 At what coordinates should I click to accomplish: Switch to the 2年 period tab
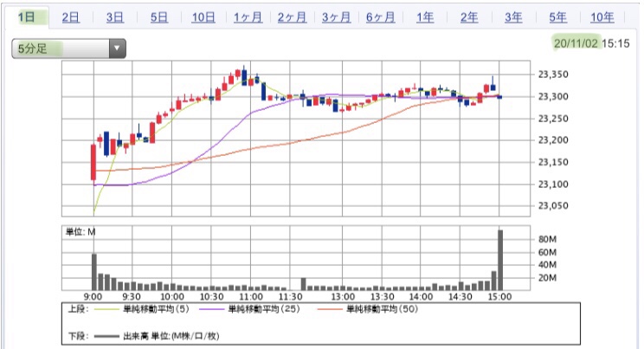[469, 17]
